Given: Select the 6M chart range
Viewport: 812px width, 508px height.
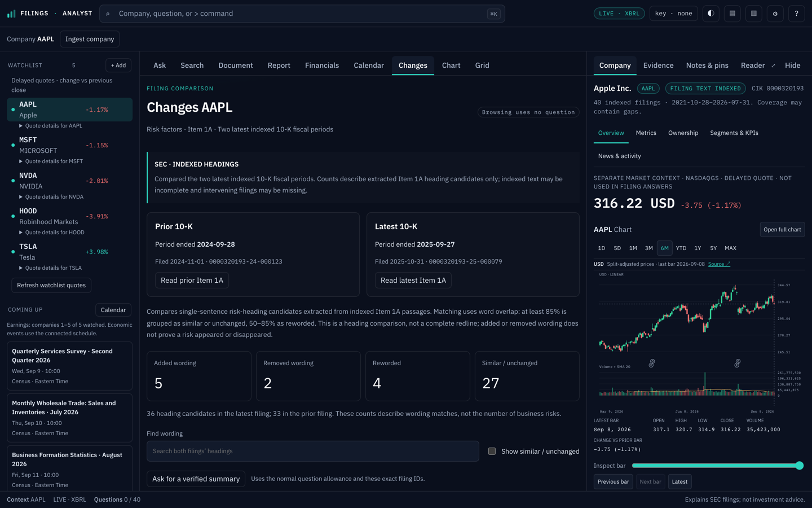Looking at the screenshot, I should [665, 248].
